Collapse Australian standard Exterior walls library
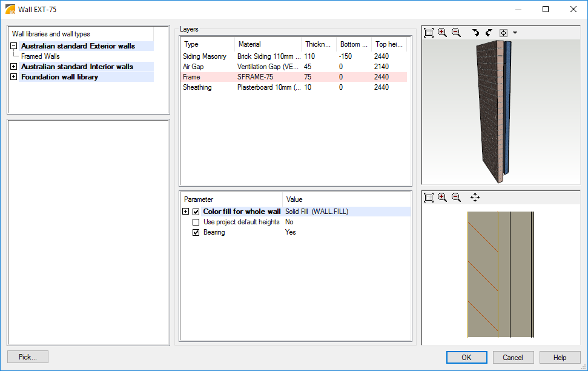The width and height of the screenshot is (588, 371). click(x=13, y=46)
